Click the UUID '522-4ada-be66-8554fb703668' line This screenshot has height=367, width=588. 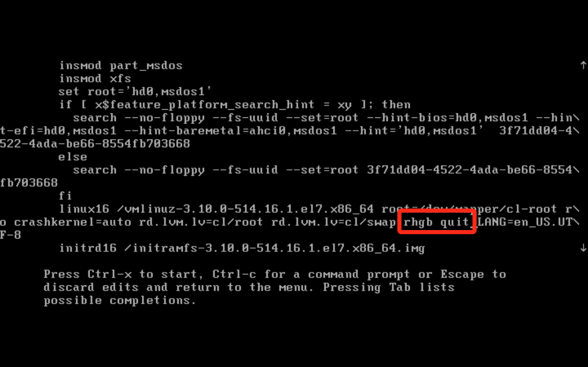95,144
